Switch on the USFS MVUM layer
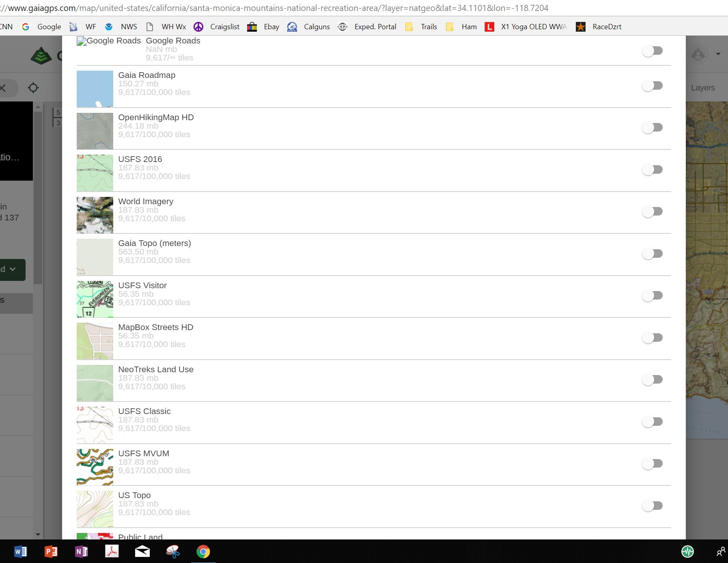The height and width of the screenshot is (563, 728). [652, 464]
